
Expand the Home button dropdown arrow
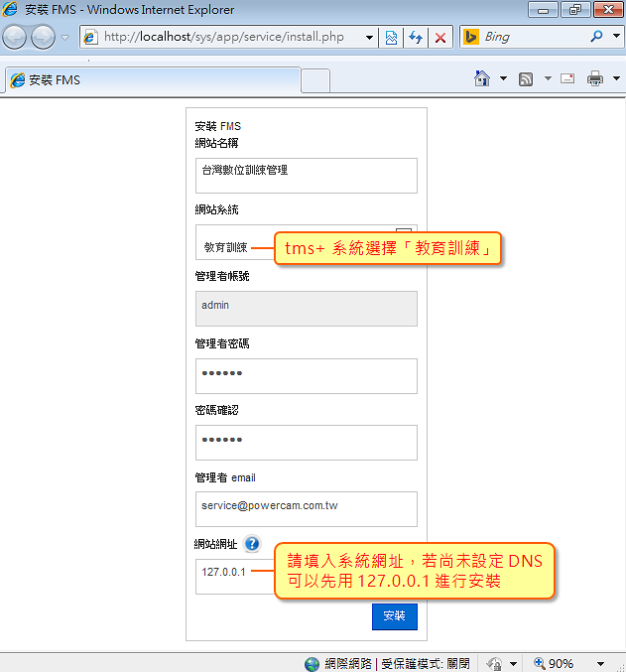(x=503, y=78)
